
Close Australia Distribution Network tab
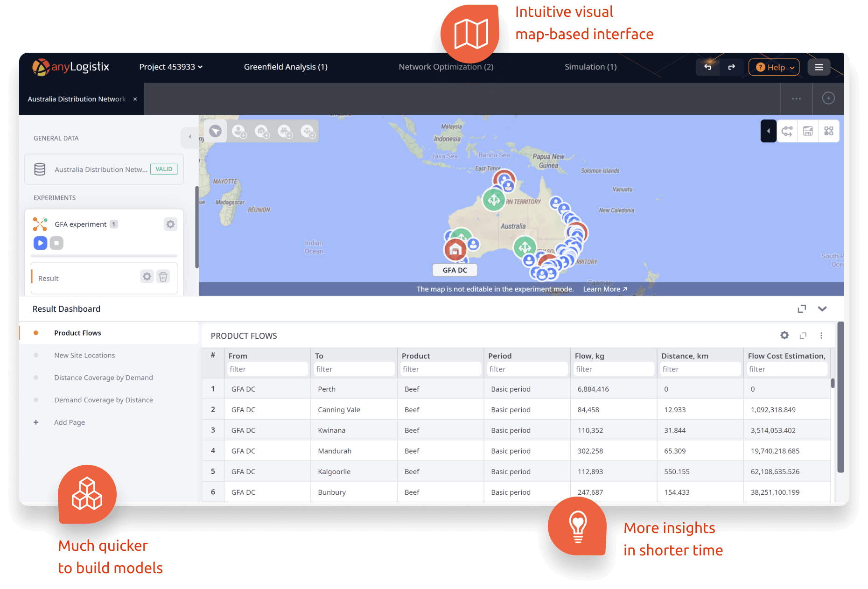pyautogui.click(x=135, y=99)
